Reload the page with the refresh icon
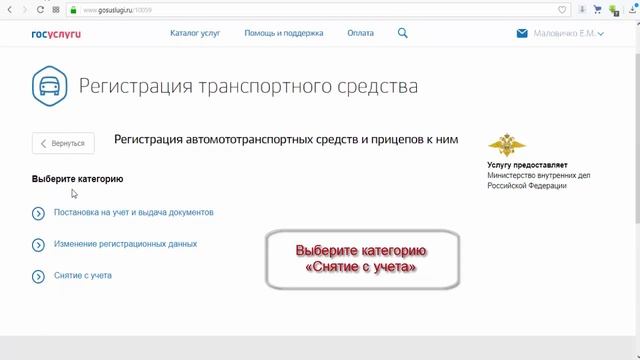 click(x=40, y=9)
